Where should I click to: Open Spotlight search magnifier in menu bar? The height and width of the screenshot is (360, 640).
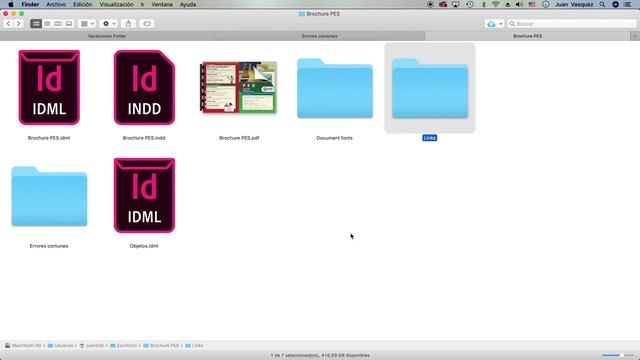pos(602,4)
